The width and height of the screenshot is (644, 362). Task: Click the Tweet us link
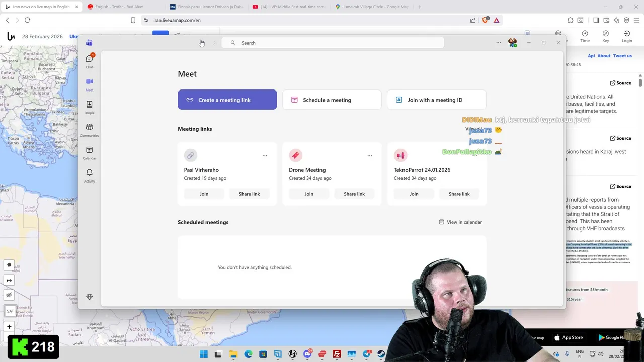tap(622, 56)
